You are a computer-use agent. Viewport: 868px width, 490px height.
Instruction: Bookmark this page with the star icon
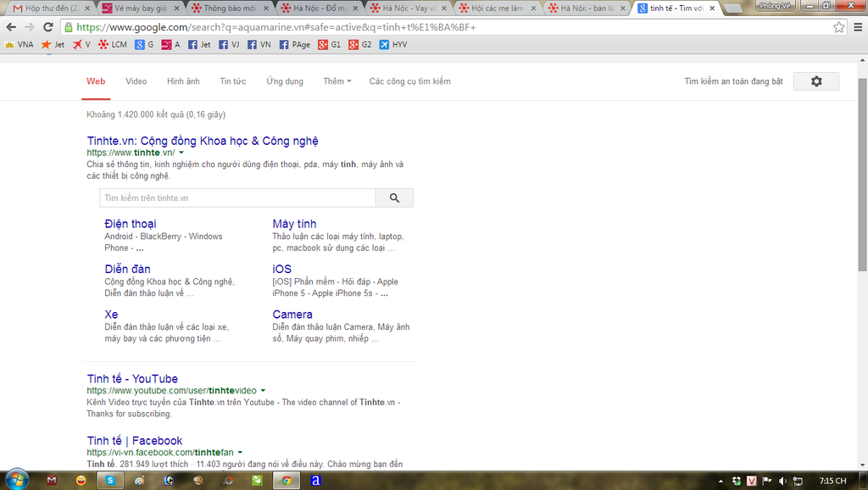[838, 27]
